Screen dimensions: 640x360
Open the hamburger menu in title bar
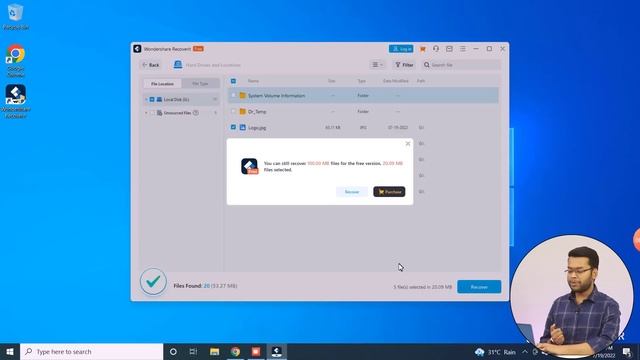tap(462, 49)
